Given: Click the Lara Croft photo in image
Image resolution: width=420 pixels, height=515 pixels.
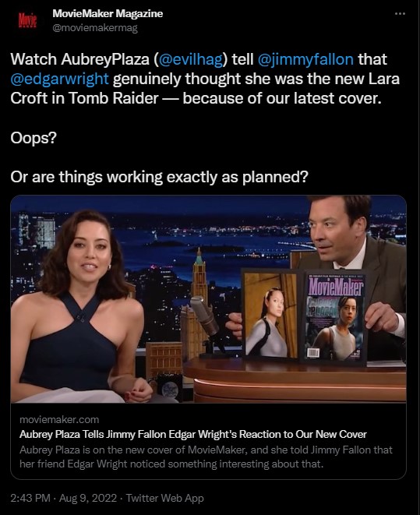Looking at the screenshot, I should pyautogui.click(x=270, y=314).
